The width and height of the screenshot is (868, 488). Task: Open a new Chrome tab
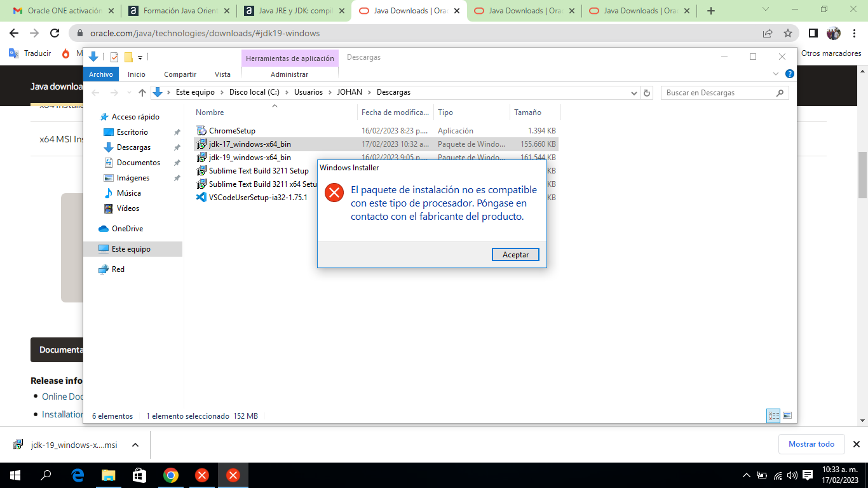coord(711,11)
